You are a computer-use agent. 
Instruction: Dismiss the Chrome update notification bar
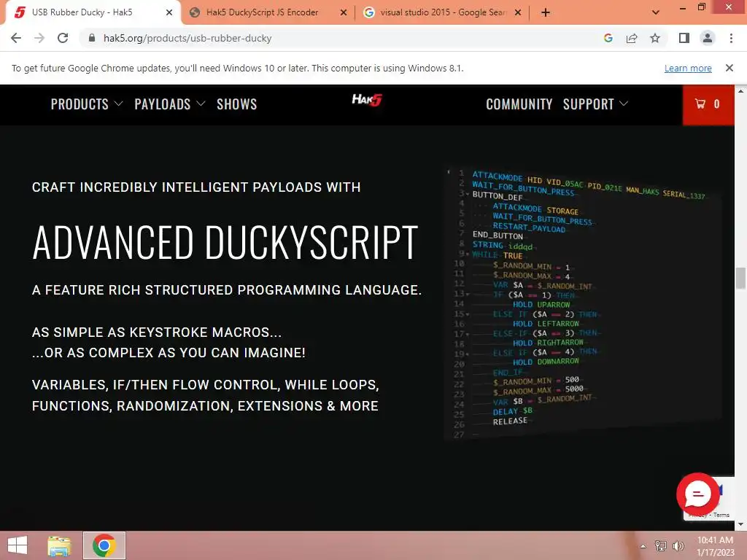pyautogui.click(x=729, y=68)
